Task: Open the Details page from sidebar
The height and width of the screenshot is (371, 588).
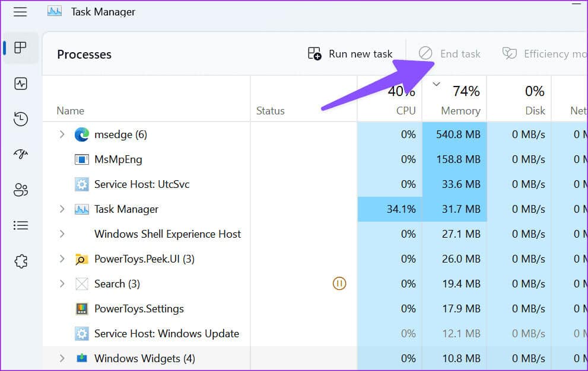Action: [21, 225]
